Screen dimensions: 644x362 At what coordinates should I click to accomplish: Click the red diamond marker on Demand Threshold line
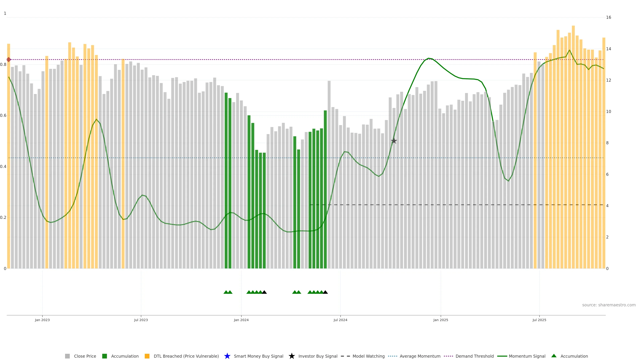coord(9,59)
